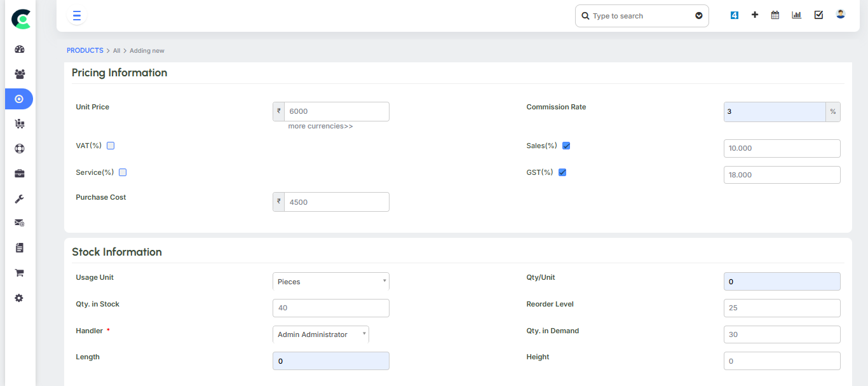This screenshot has width=868, height=386.
Task: Click the PRODUCTS breadcrumb link
Action: (85, 50)
